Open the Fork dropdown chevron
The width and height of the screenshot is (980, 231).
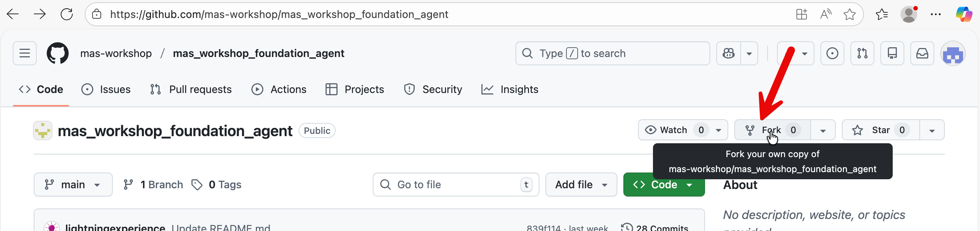823,130
